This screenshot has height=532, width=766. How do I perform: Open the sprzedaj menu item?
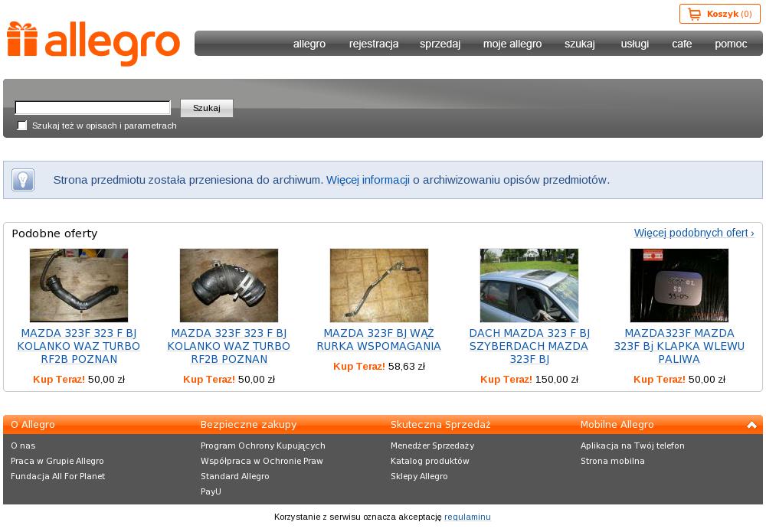[440, 44]
